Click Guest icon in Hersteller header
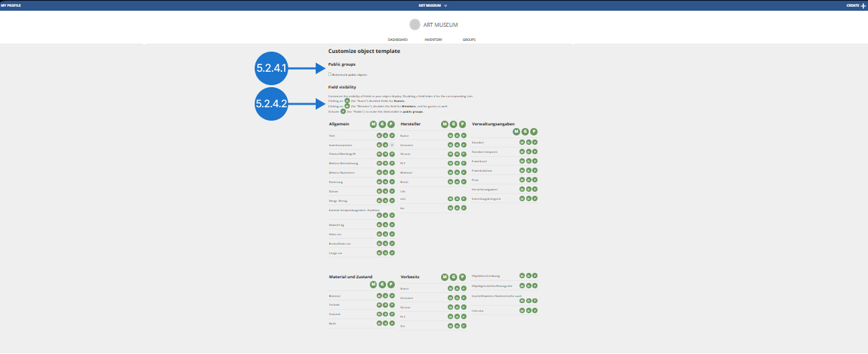 tap(454, 124)
